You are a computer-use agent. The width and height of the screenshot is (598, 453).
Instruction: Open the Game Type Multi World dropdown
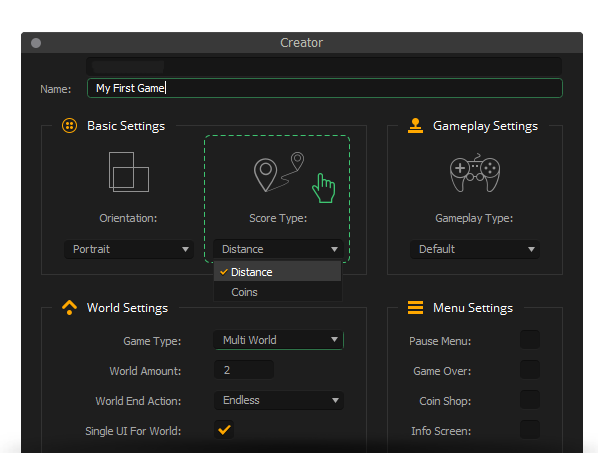coord(279,340)
